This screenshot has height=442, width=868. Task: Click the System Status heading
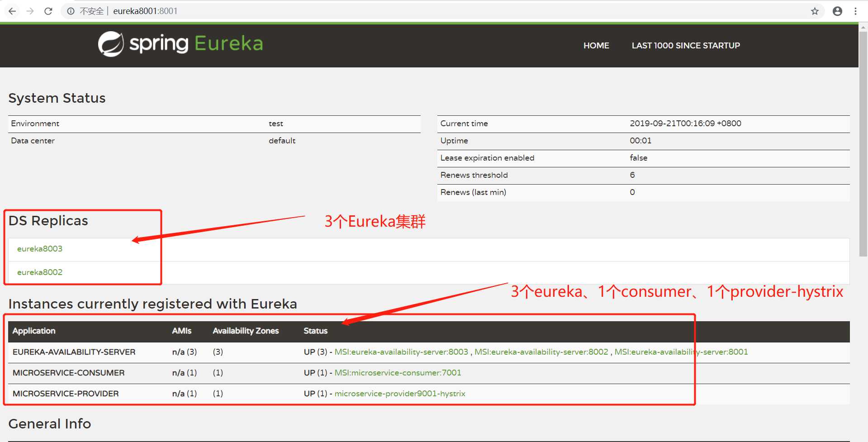[57, 98]
